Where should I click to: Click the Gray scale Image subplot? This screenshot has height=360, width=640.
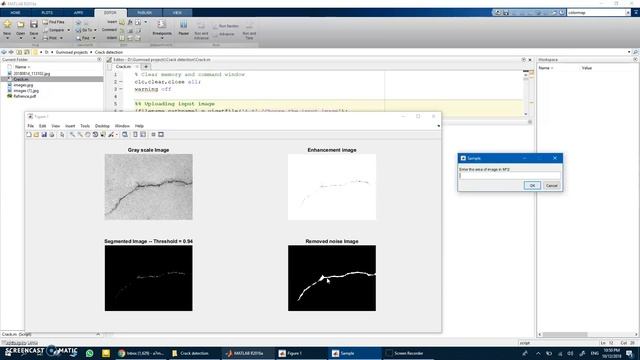point(149,187)
